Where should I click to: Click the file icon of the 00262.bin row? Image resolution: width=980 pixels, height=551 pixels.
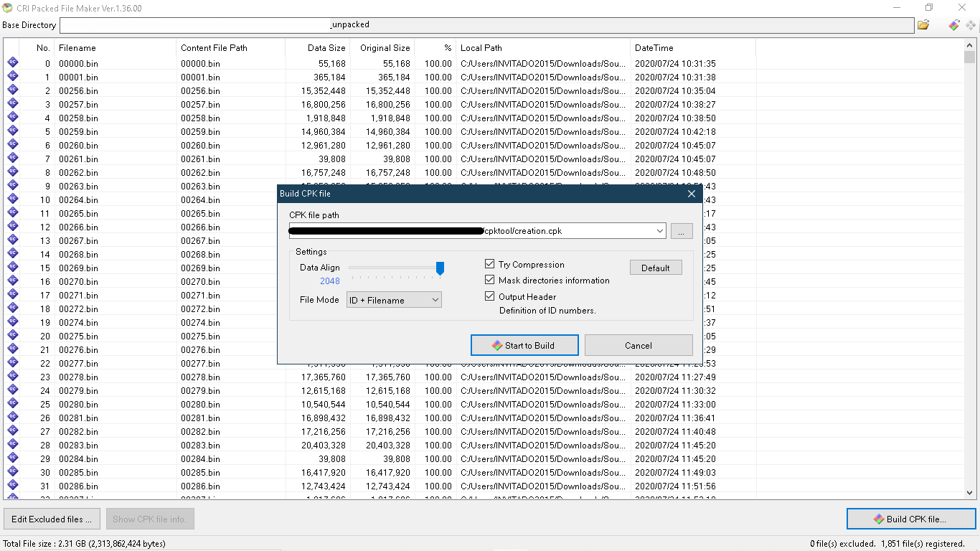click(12, 172)
